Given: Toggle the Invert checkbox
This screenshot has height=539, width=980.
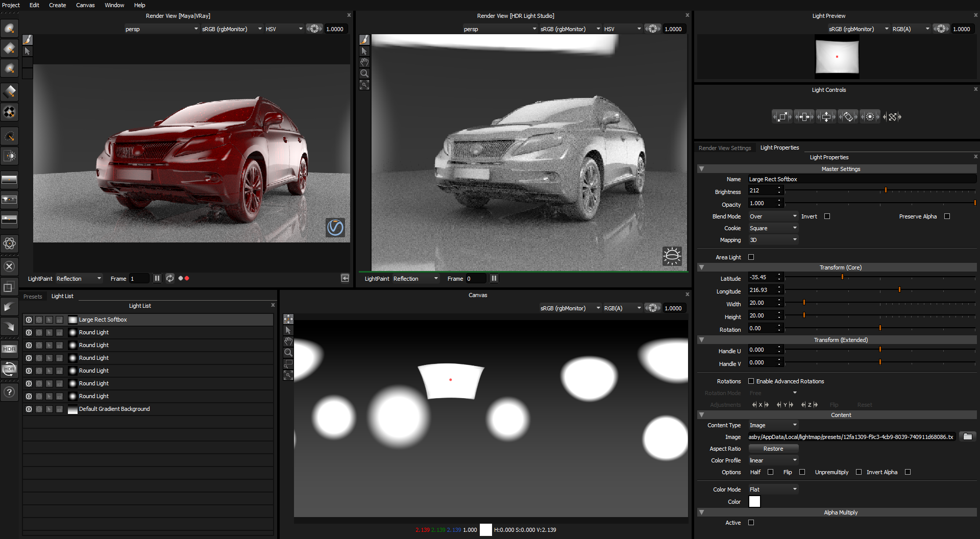Looking at the screenshot, I should tap(827, 216).
